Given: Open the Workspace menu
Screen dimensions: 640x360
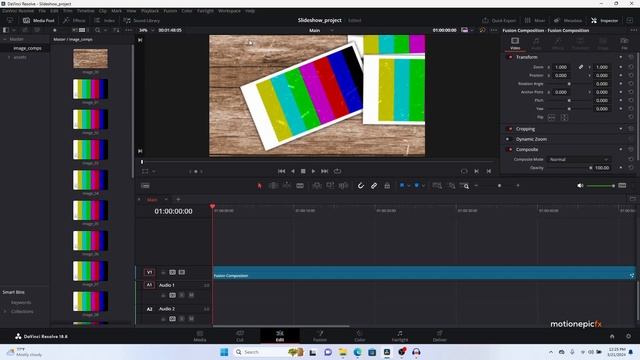Looking at the screenshot, I should [x=229, y=11].
